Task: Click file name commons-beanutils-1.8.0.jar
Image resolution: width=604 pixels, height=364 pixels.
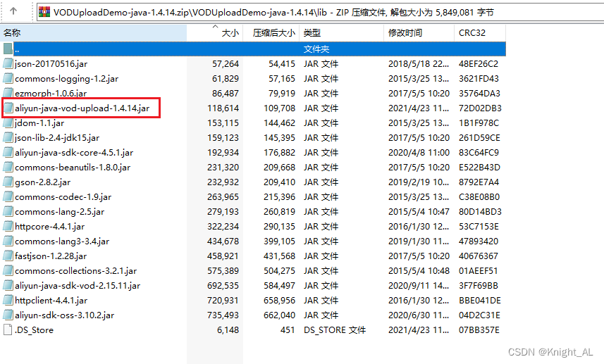Action: pos(73,168)
